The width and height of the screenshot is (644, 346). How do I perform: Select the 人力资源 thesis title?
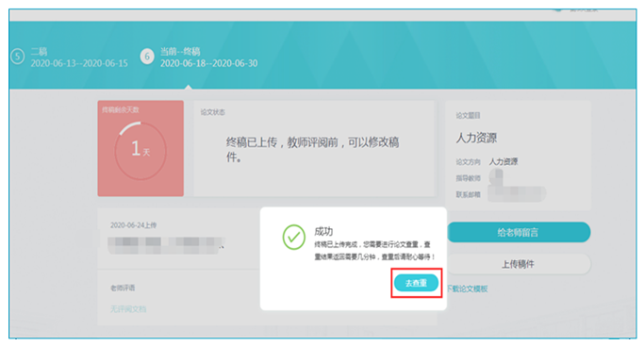(x=476, y=138)
